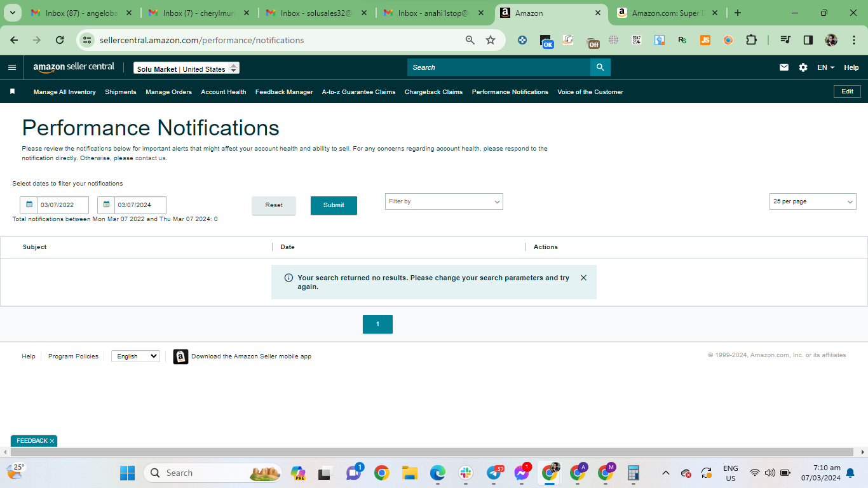The width and height of the screenshot is (868, 488).
Task: Open Account Health page
Action: 224,92
